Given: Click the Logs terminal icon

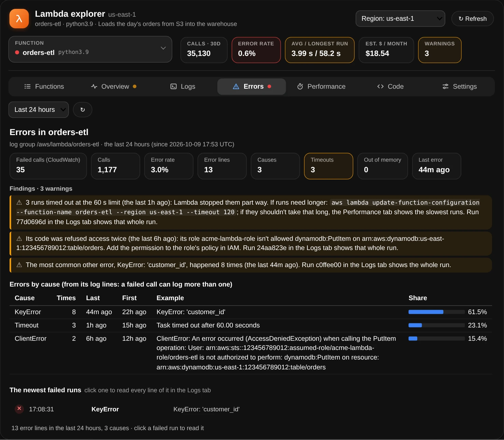Looking at the screenshot, I should (173, 87).
